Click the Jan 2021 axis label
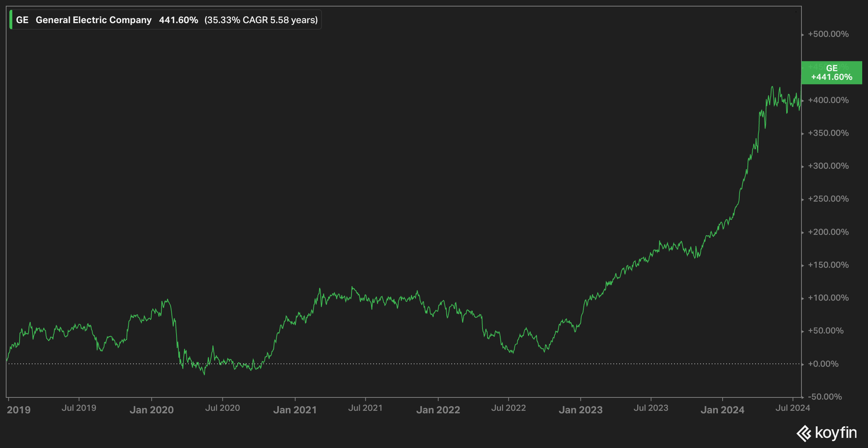868x448 pixels. click(x=295, y=410)
